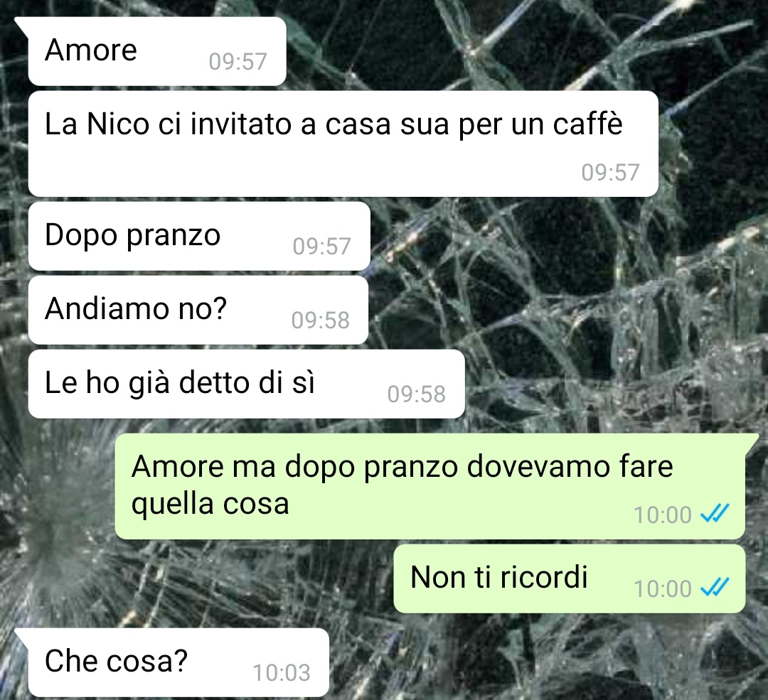Click blue read checkmarks on 'quella cosa' message
This screenshot has width=768, height=700.
[715, 514]
